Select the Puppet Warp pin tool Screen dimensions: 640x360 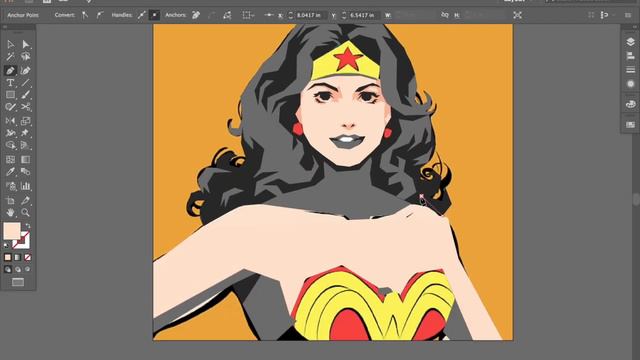[26, 133]
